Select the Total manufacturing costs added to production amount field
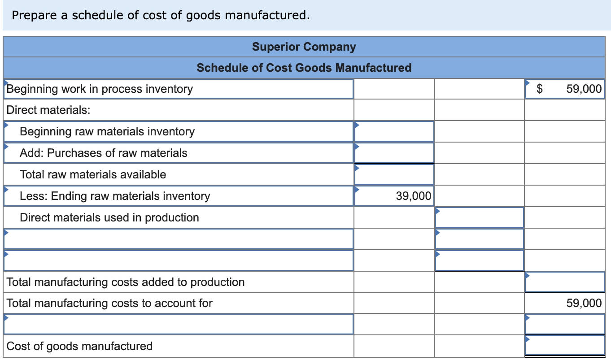 [565, 282]
